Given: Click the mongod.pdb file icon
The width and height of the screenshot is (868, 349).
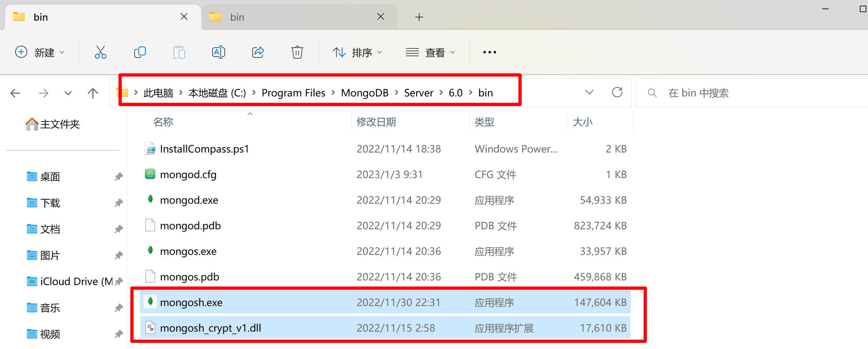Looking at the screenshot, I should point(150,225).
